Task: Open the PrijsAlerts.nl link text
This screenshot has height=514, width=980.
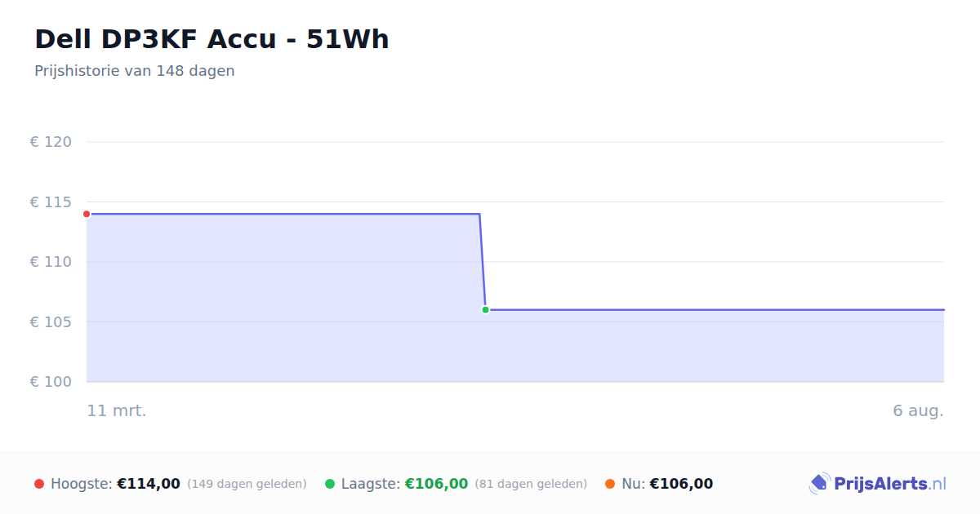Action: tap(890, 484)
